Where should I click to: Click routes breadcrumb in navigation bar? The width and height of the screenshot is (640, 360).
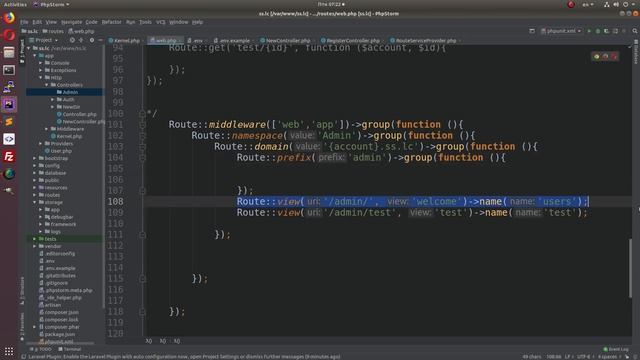(53, 31)
